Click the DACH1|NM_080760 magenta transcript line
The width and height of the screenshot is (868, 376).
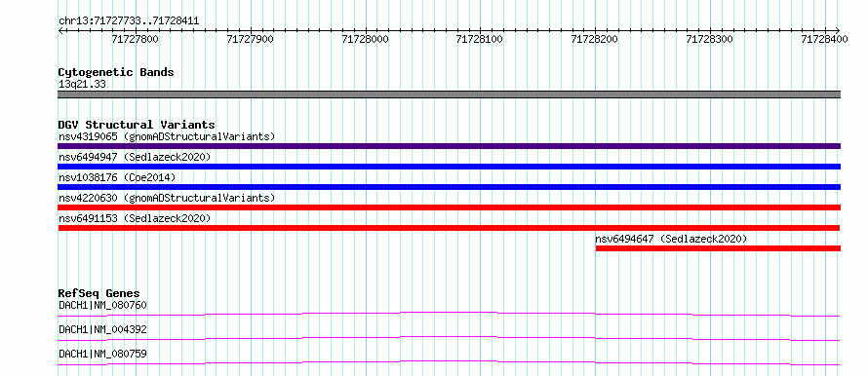(x=449, y=314)
